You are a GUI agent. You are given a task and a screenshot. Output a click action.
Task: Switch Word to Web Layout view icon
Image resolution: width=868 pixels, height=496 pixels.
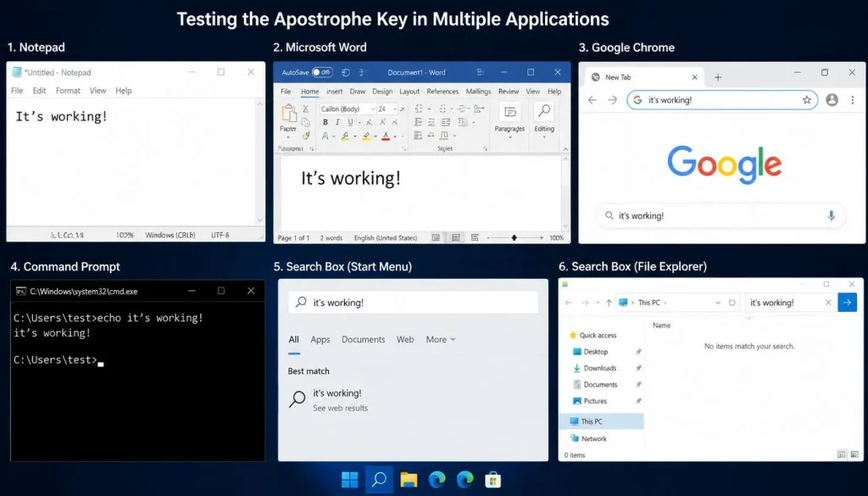click(x=475, y=238)
